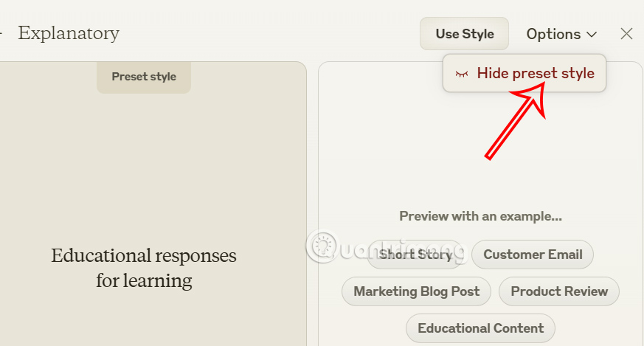Click the back arrow left of Explanatory
This screenshot has width=644, height=346.
click(2, 33)
